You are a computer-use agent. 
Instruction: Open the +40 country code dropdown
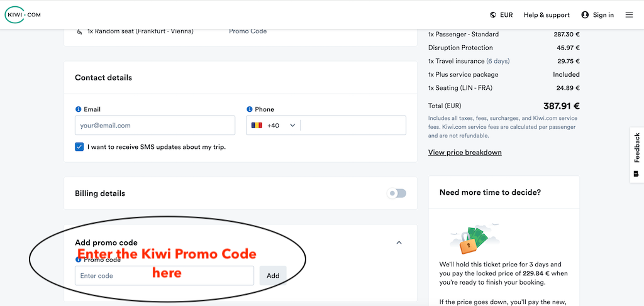tap(274, 126)
